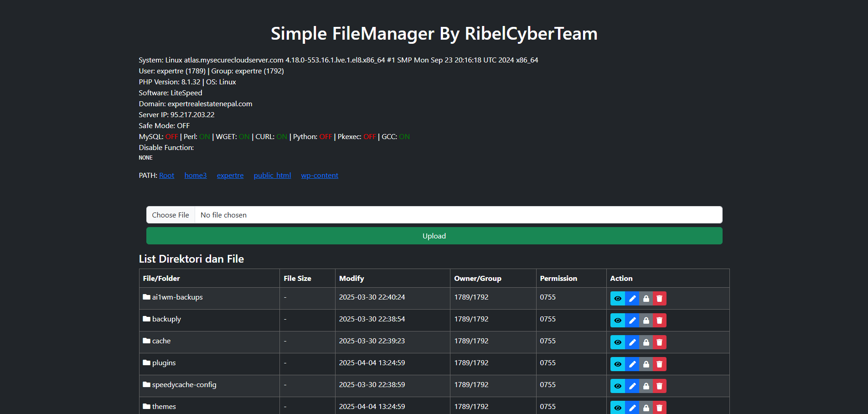Click the trash icon in speedycache-config row

pos(659,386)
